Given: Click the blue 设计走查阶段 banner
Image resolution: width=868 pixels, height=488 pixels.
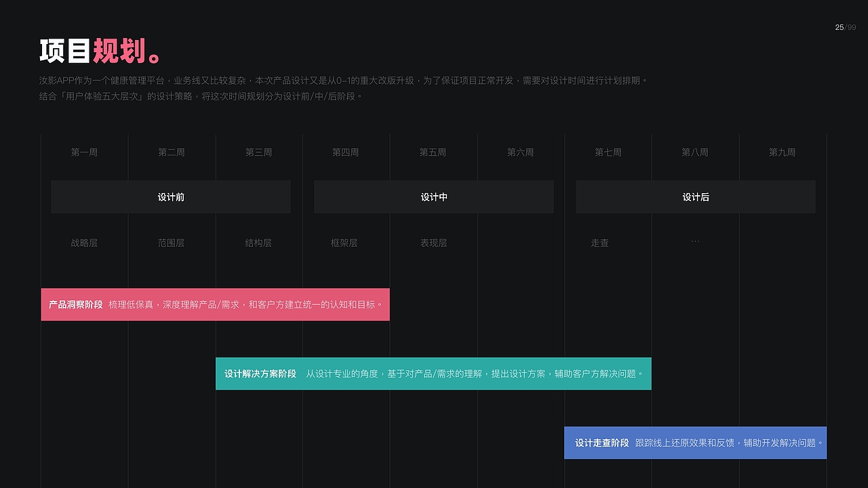Looking at the screenshot, I should [695, 442].
